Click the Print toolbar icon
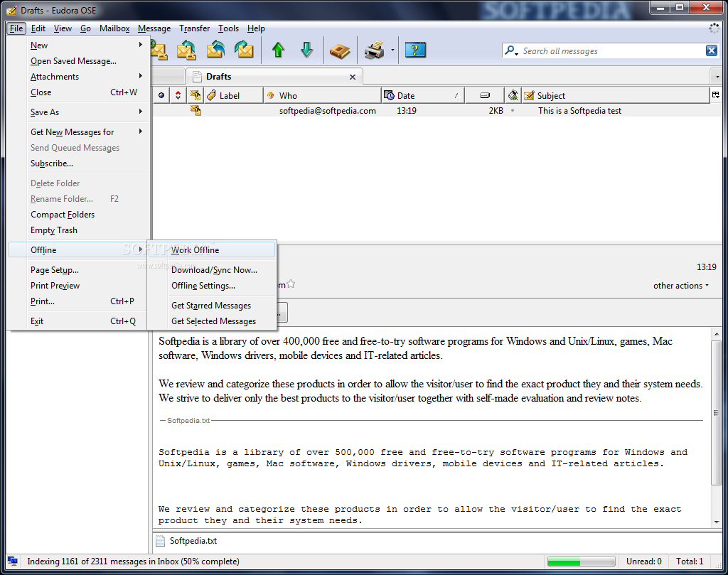The width and height of the screenshot is (728, 575). 375,50
